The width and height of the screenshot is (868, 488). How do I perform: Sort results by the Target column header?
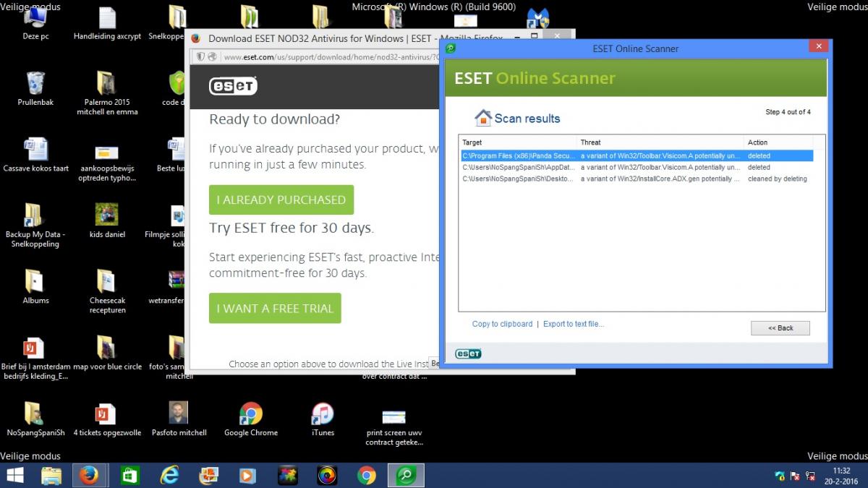(518, 142)
